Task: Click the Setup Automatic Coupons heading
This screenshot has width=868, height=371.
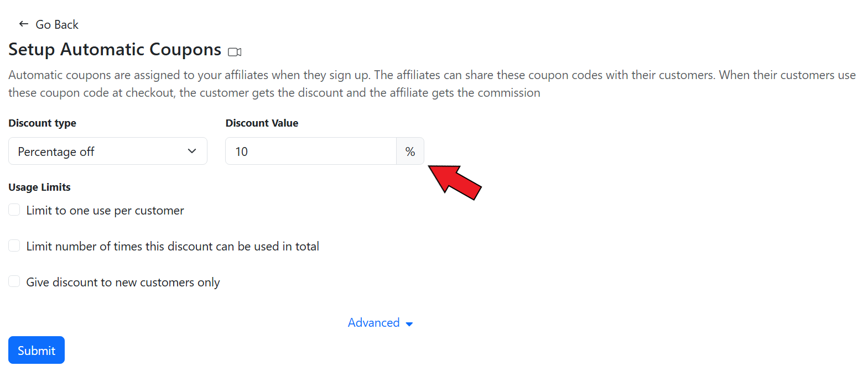Action: pyautogui.click(x=115, y=50)
